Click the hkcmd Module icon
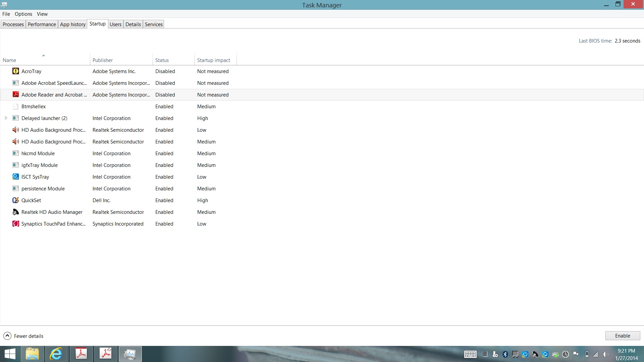 (15, 153)
